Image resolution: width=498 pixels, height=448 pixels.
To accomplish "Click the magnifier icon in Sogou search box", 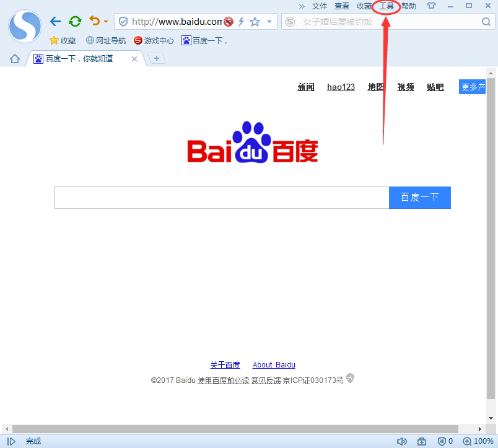I will coord(486,21).
